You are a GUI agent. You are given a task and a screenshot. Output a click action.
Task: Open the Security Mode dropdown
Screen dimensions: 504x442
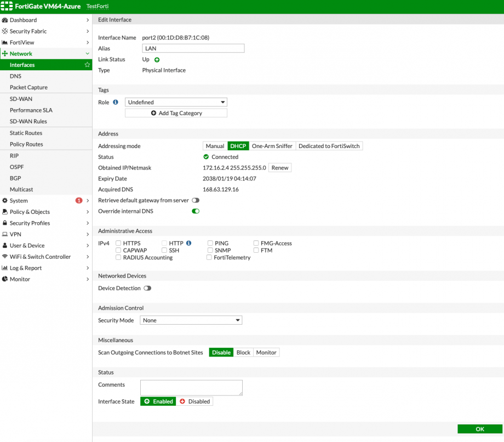pyautogui.click(x=191, y=320)
